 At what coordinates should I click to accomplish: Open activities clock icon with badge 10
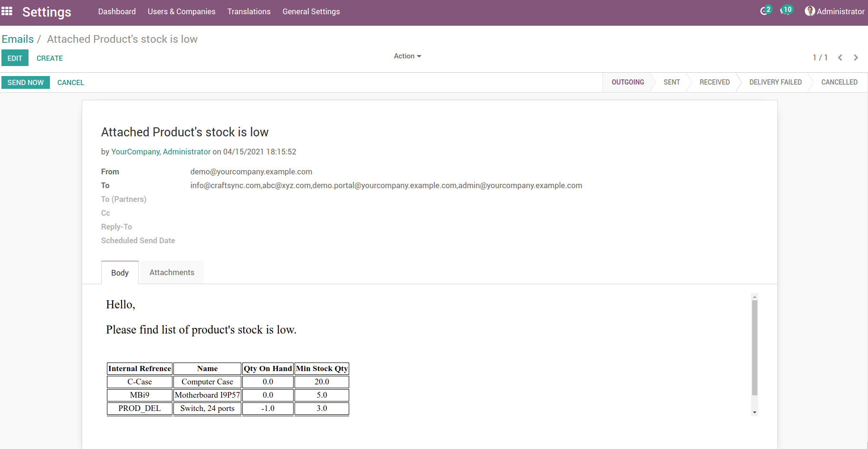click(785, 10)
